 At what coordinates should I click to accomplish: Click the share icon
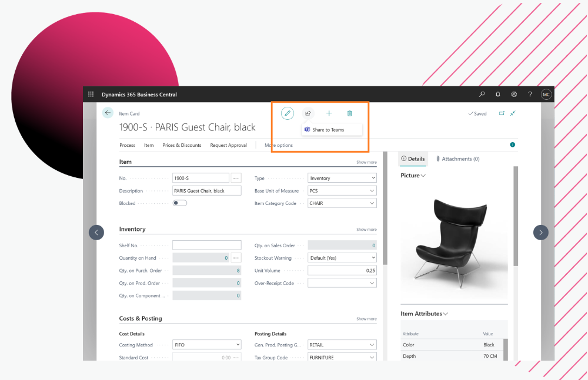click(x=308, y=113)
